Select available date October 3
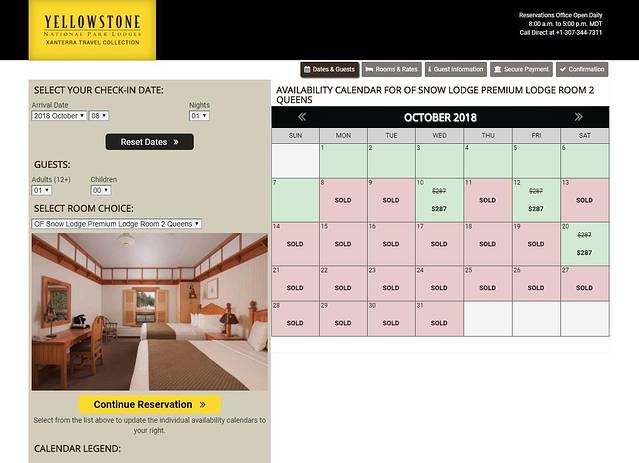 point(391,161)
